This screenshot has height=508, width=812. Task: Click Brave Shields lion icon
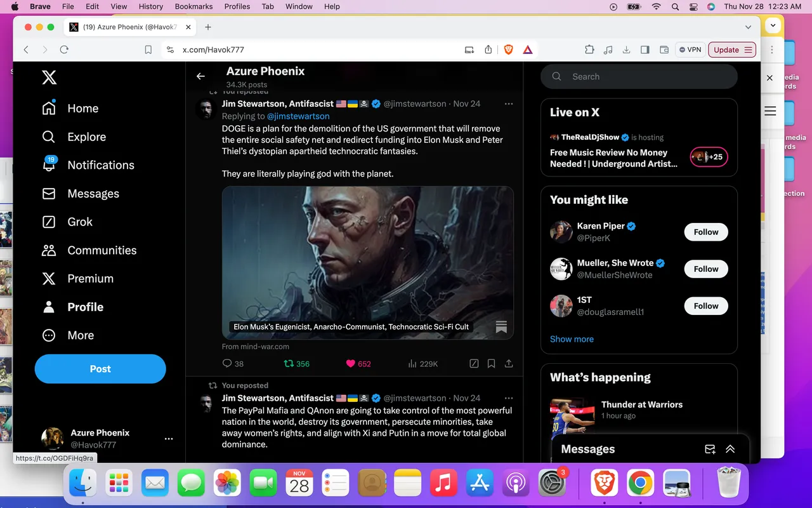[x=508, y=50]
